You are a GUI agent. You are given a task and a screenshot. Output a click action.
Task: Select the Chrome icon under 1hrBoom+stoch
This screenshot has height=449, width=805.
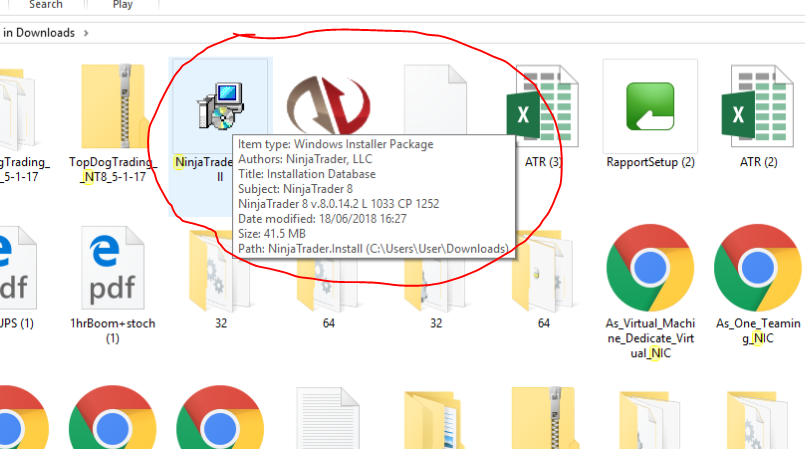[113, 418]
